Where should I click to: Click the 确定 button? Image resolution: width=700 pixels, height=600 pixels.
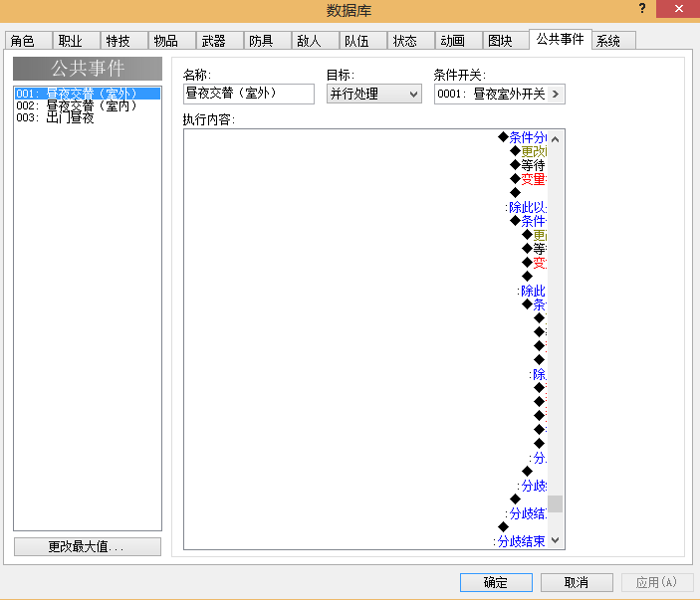tap(496, 583)
